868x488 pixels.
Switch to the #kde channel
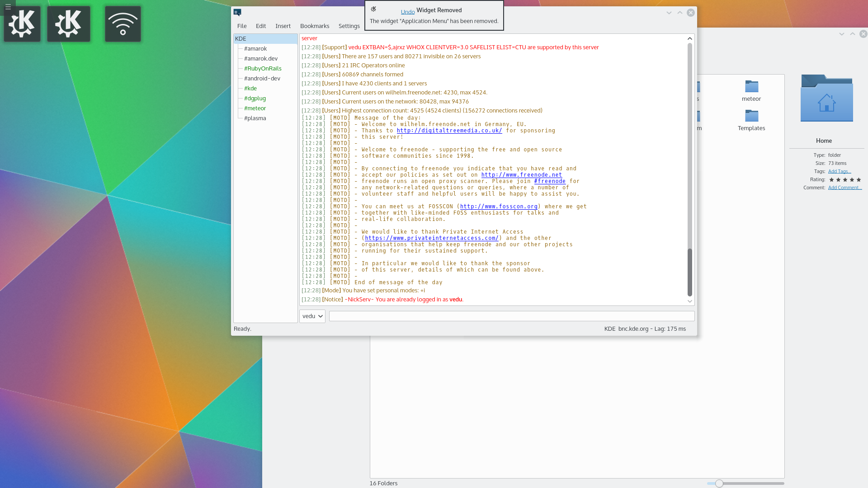[250, 89]
